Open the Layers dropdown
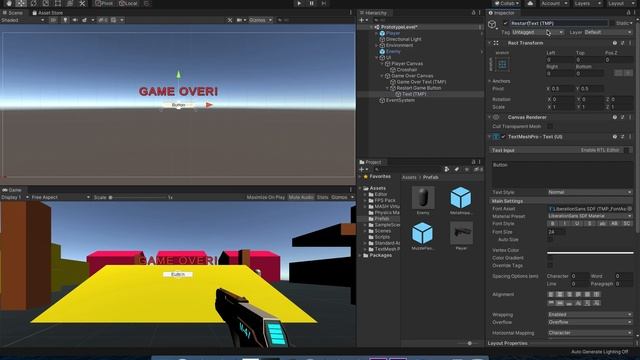Screen dimensions: 640x360 point(587,3)
